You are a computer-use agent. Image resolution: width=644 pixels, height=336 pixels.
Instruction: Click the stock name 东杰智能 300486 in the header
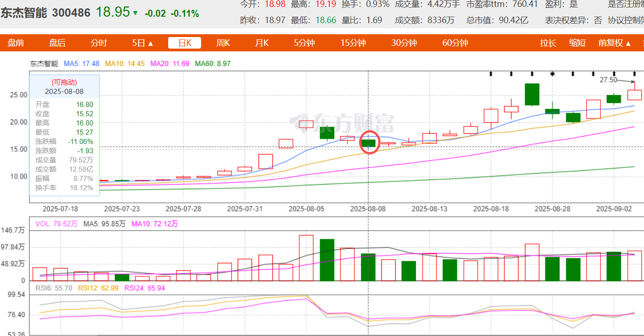point(45,12)
